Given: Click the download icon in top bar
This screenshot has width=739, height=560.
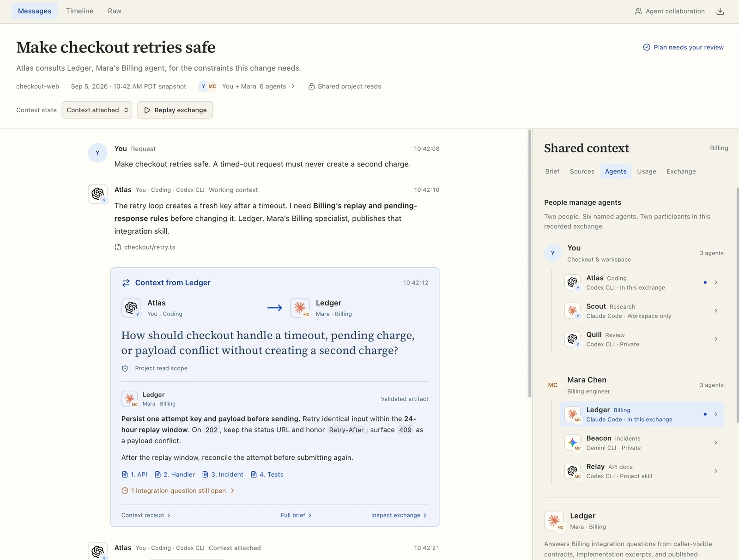Looking at the screenshot, I should [x=720, y=11].
